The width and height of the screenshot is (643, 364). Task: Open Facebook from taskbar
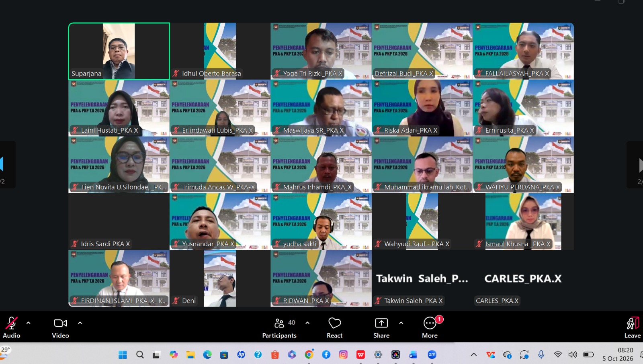point(326,354)
